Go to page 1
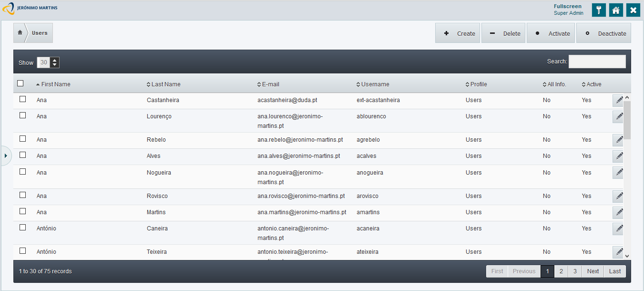Screen dimensions: 644x291 click(x=548, y=271)
